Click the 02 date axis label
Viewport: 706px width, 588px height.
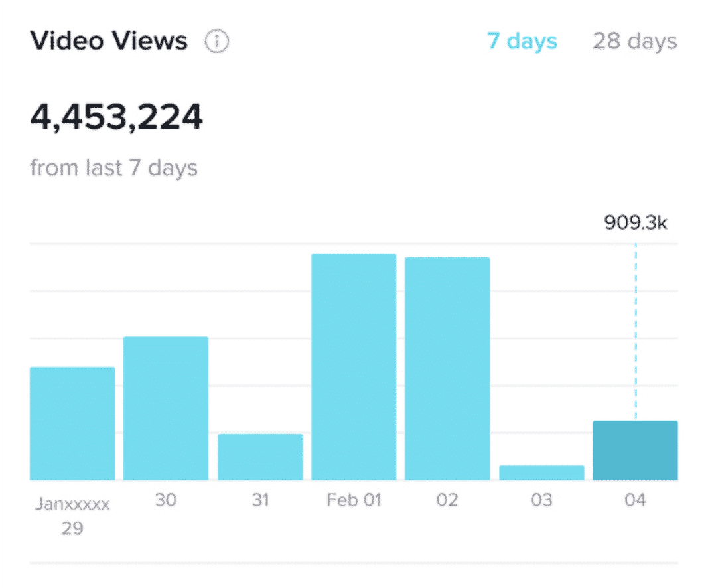(447, 500)
